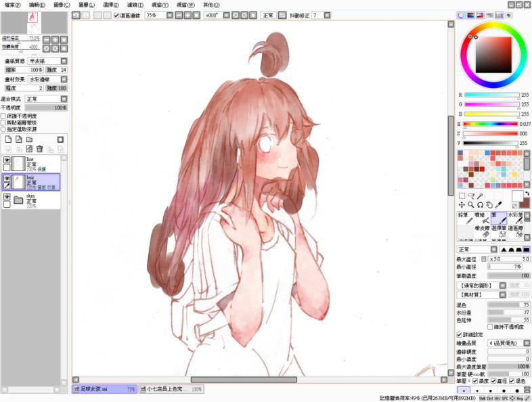Select the rotate view tool
The height and width of the screenshot is (402, 532).
tap(480, 204)
